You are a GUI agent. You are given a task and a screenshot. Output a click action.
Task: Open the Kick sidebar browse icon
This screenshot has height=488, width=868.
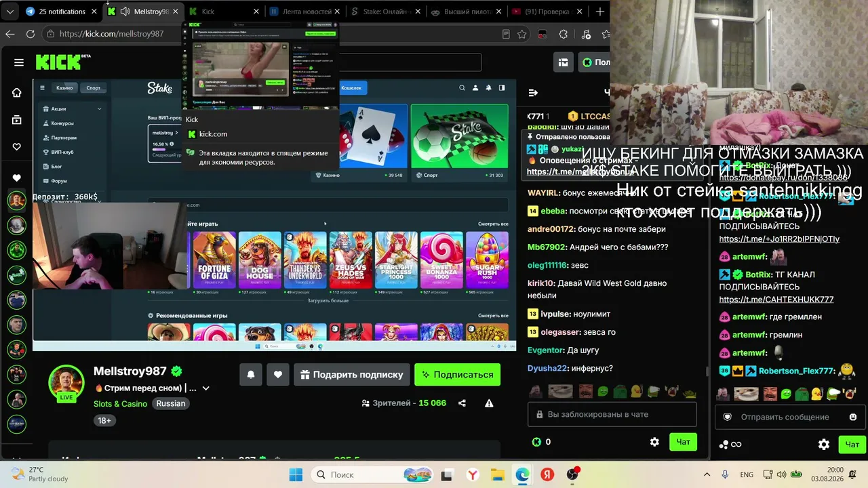[x=17, y=120]
